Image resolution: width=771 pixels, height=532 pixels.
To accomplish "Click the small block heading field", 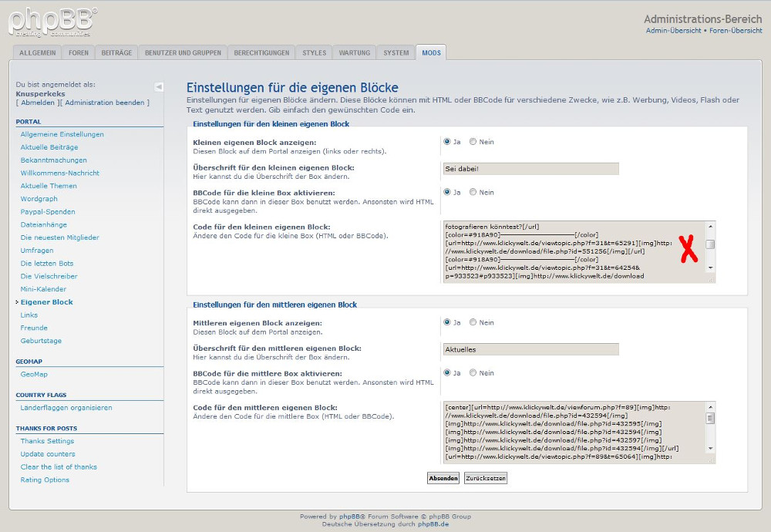I will [x=530, y=169].
